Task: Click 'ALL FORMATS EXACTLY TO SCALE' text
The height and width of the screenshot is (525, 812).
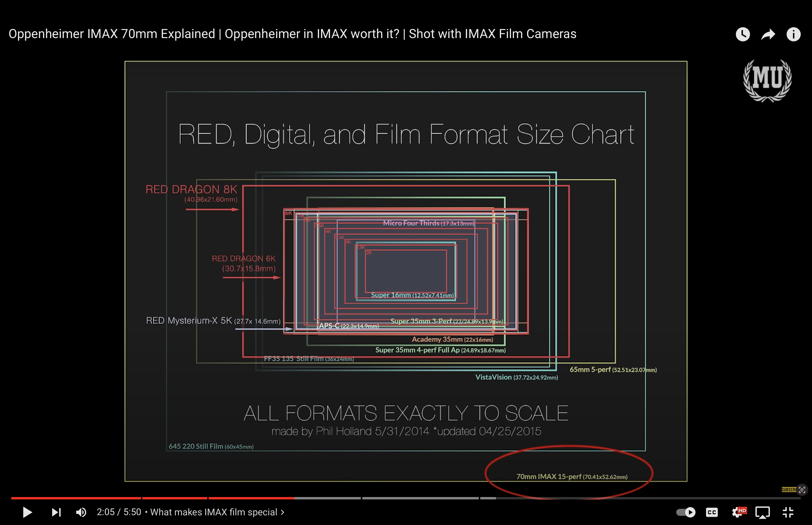Action: (x=406, y=413)
